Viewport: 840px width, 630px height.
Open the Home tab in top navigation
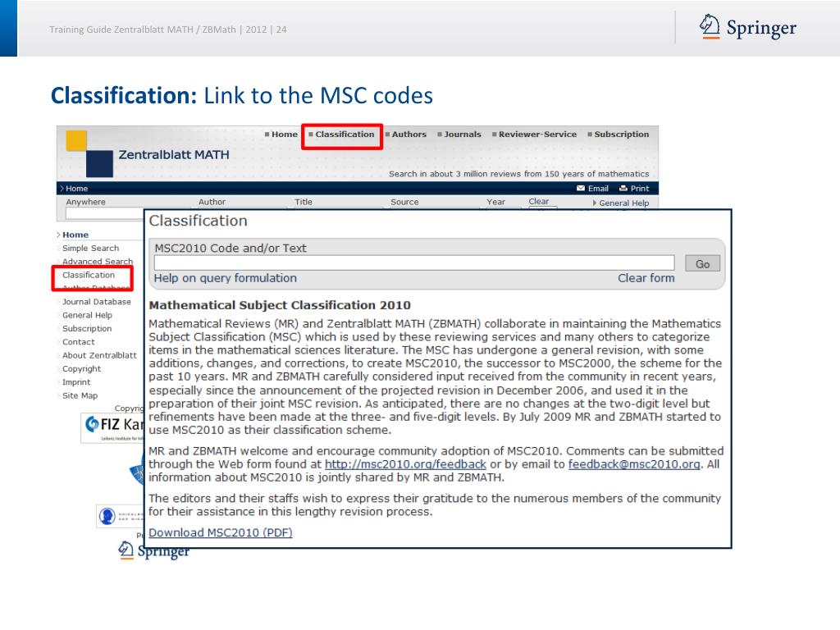pos(284,135)
